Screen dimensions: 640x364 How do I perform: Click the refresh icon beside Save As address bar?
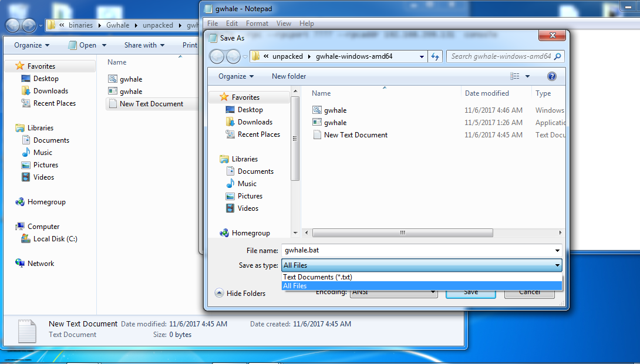click(435, 56)
